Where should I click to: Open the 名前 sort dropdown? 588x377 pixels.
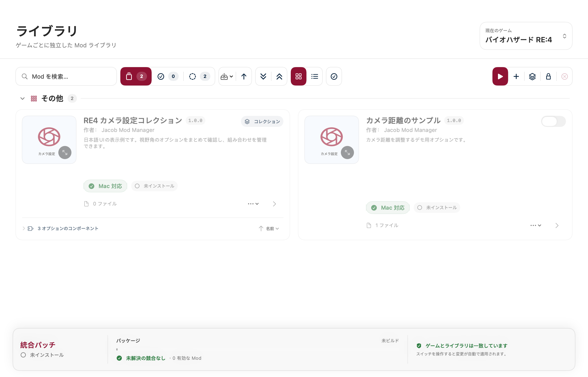(272, 228)
